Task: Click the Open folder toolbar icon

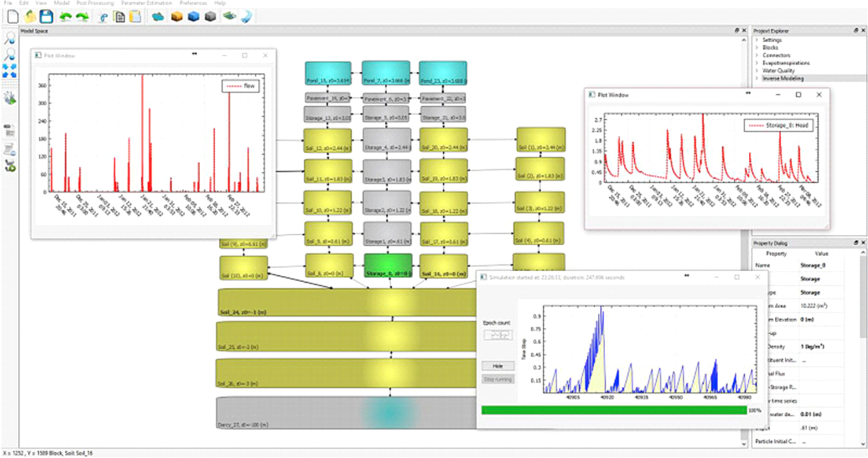Action: (29, 17)
